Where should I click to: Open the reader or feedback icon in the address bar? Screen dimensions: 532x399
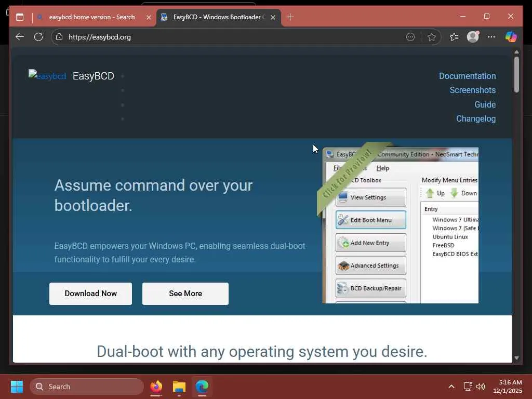[410, 37]
